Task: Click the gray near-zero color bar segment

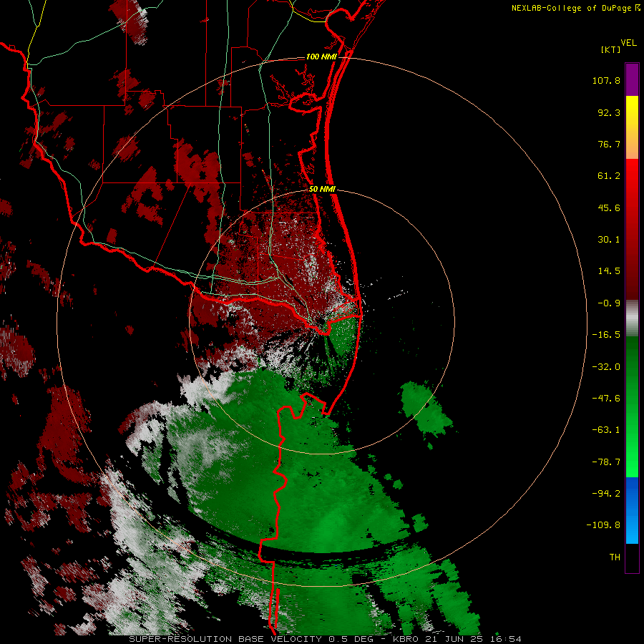Action: (x=632, y=318)
